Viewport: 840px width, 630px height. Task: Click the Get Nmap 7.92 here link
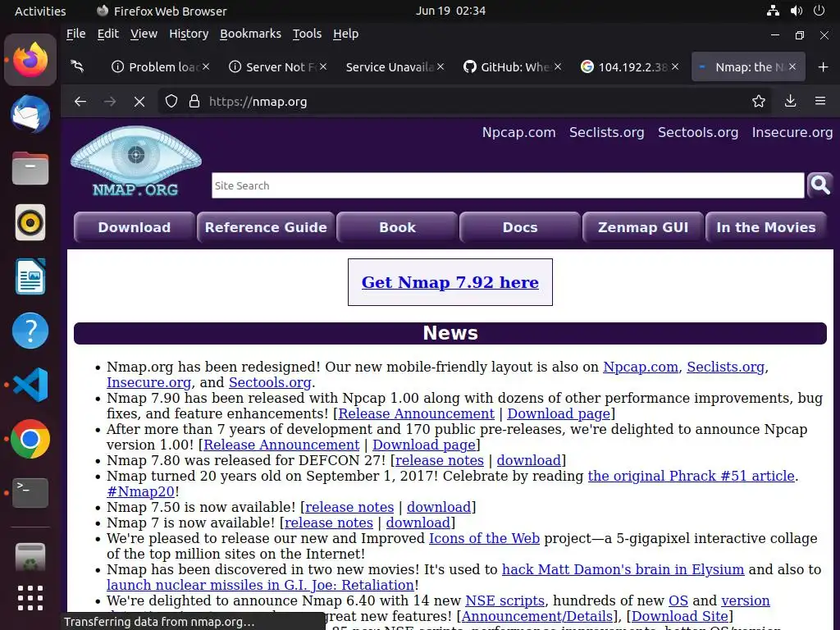pyautogui.click(x=450, y=282)
